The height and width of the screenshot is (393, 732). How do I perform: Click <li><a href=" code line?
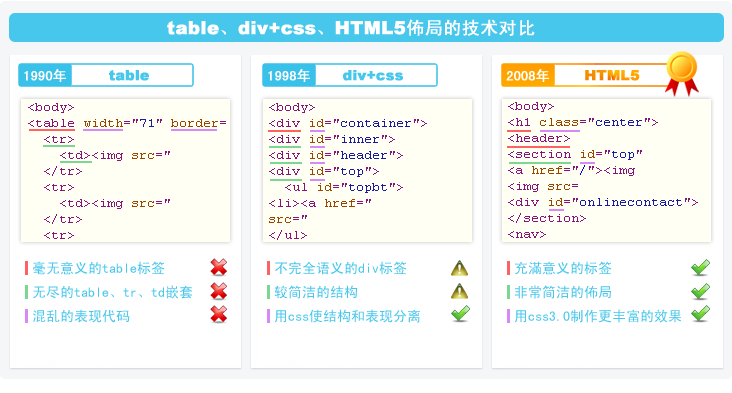320,203
